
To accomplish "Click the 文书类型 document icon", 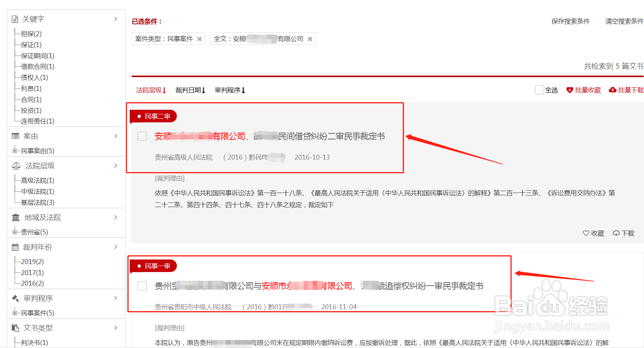I will (x=16, y=328).
